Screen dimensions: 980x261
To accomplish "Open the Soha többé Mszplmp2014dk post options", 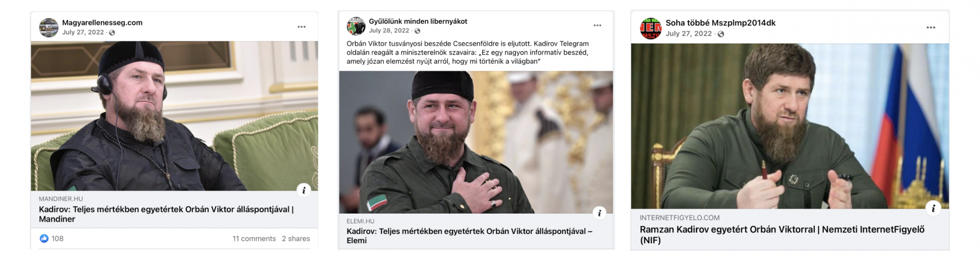I will click(x=931, y=28).
